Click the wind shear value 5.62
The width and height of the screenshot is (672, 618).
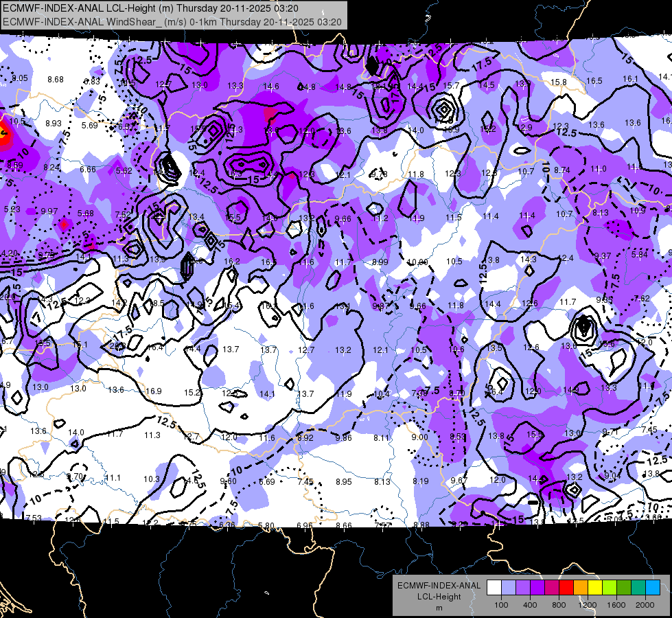click(x=124, y=171)
